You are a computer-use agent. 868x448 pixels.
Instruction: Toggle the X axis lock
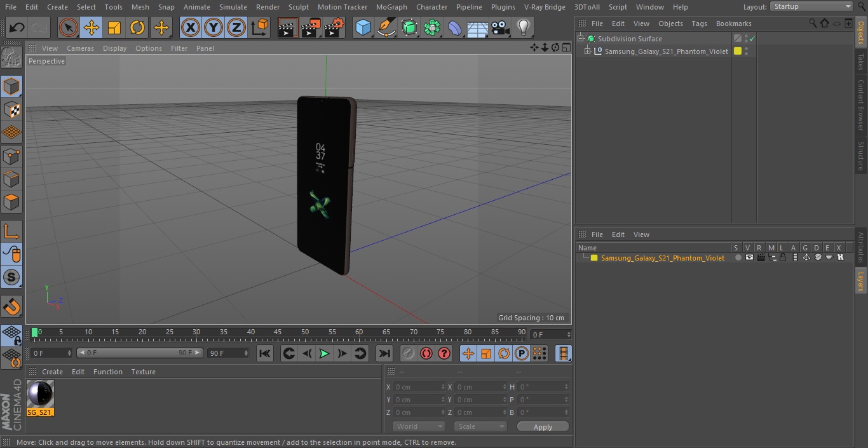[191, 27]
